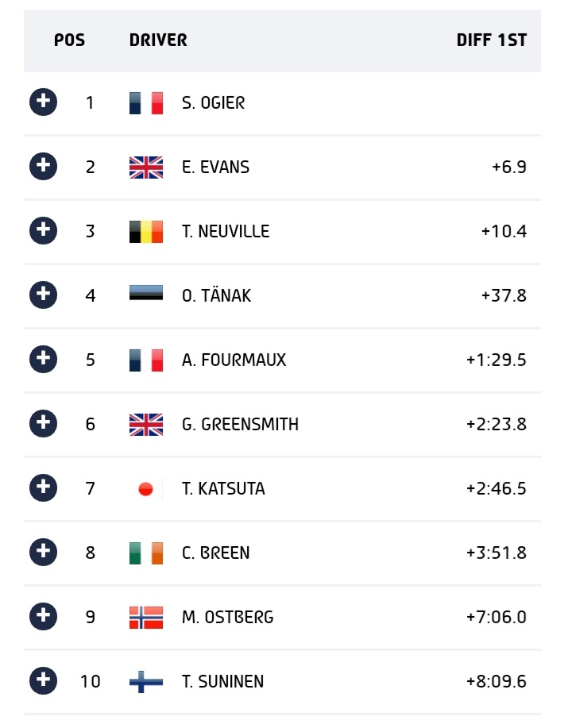Expand E. Evans row with plus icon

pyautogui.click(x=43, y=167)
